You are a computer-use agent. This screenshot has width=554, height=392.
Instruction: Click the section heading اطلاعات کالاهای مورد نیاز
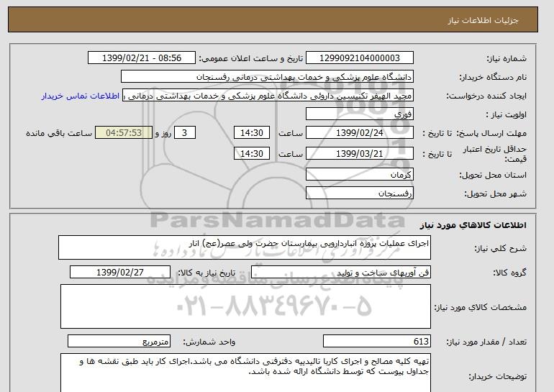tap(473, 225)
